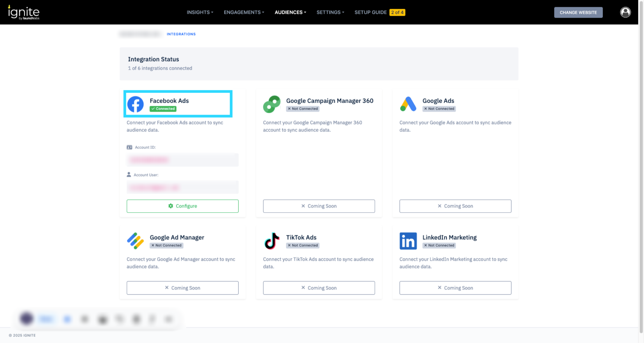Click the Google Campaign Manager 360 icon
Image resolution: width=644 pixels, height=343 pixels.
tap(272, 104)
